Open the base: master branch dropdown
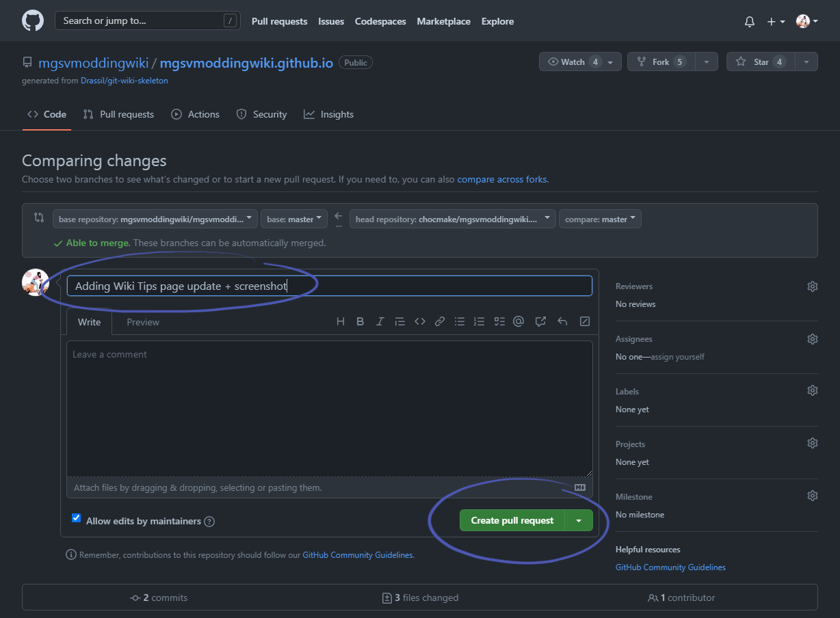Image resolution: width=840 pixels, height=618 pixels. coord(295,219)
